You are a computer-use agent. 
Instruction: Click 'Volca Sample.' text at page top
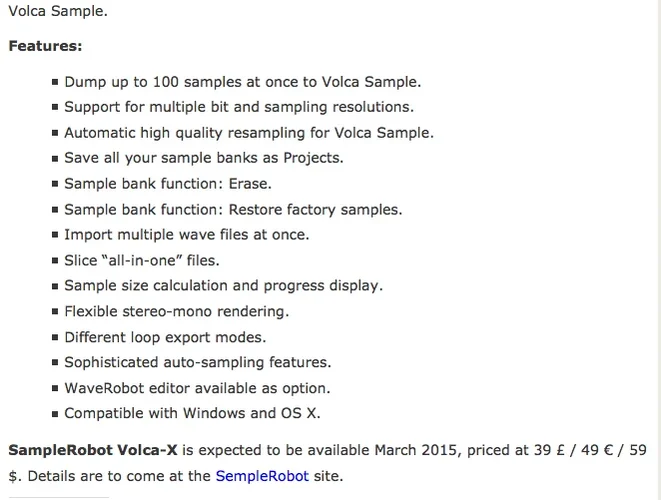click(58, 12)
